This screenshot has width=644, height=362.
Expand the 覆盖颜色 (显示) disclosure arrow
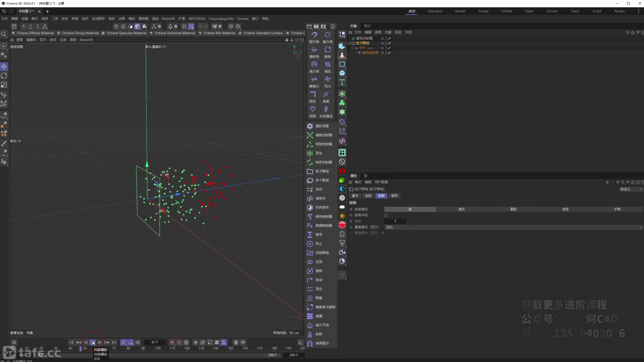pyautogui.click(x=383, y=233)
